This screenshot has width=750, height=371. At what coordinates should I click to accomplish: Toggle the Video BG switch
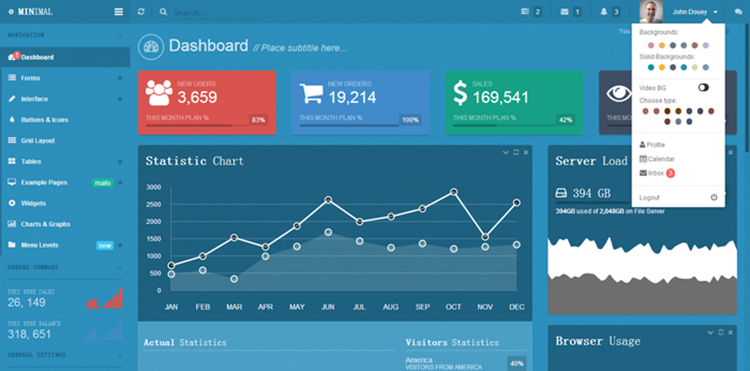(703, 87)
